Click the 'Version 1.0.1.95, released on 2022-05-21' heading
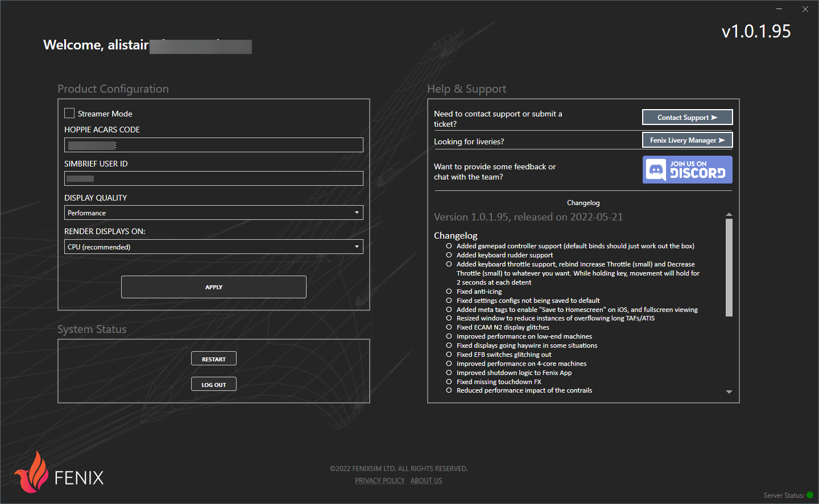The image size is (819, 504). [528, 217]
